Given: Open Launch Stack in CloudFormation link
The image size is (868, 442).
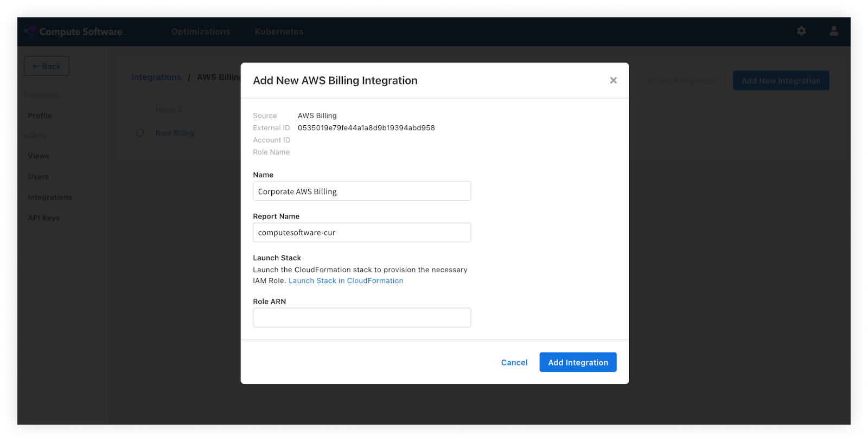Looking at the screenshot, I should tap(346, 280).
